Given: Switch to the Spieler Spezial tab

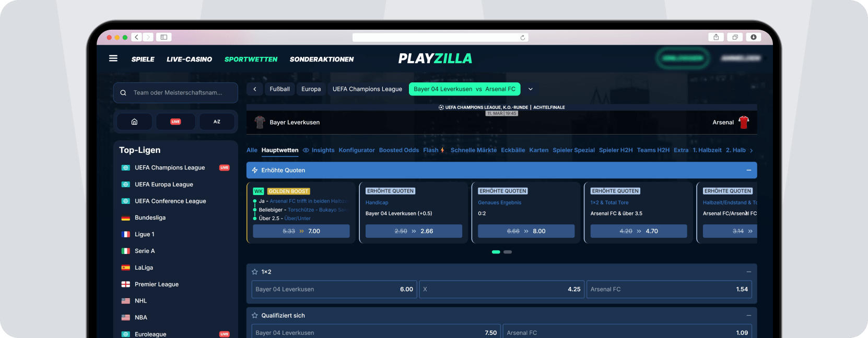Looking at the screenshot, I should coord(573,150).
